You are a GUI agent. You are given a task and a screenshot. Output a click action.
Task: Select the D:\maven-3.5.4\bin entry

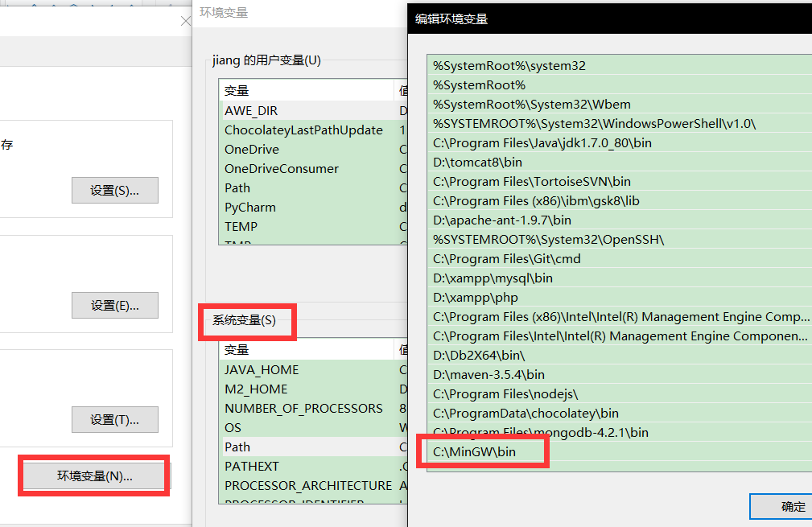pos(620,374)
